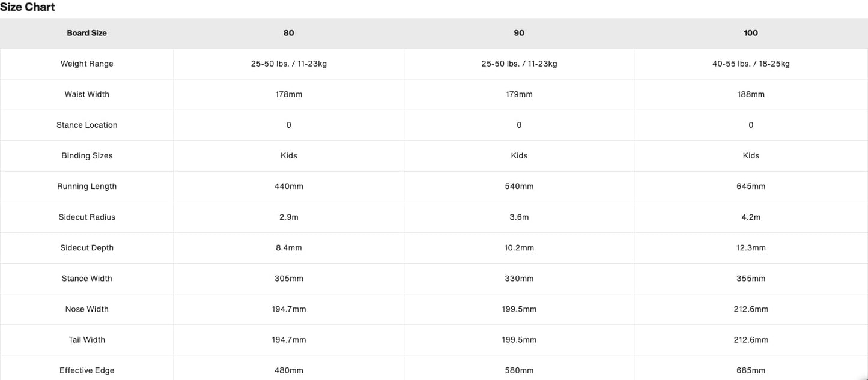Select the Weight Range row label
The width and height of the screenshot is (868, 380).
pos(86,64)
